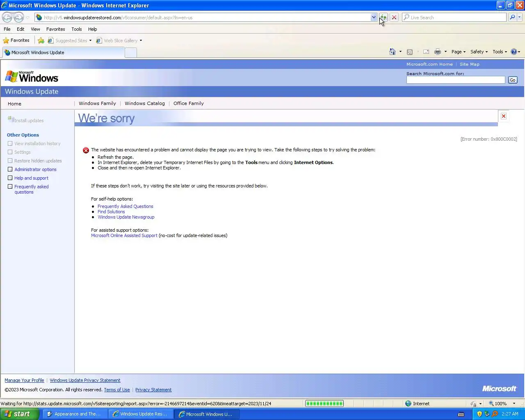The image size is (525, 420).
Task: Open the View menu
Action: 35,29
